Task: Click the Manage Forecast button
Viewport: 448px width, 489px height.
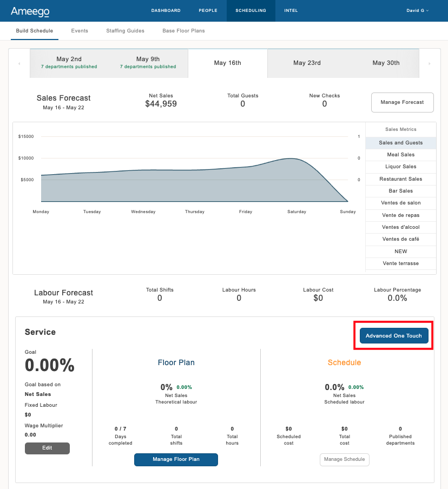Action: coord(402,102)
